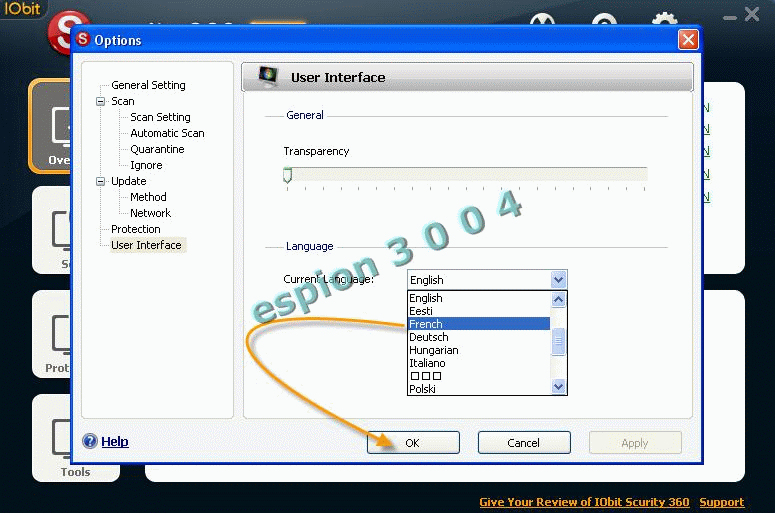
Task: Choose Deutsch in language list
Action: 478,337
